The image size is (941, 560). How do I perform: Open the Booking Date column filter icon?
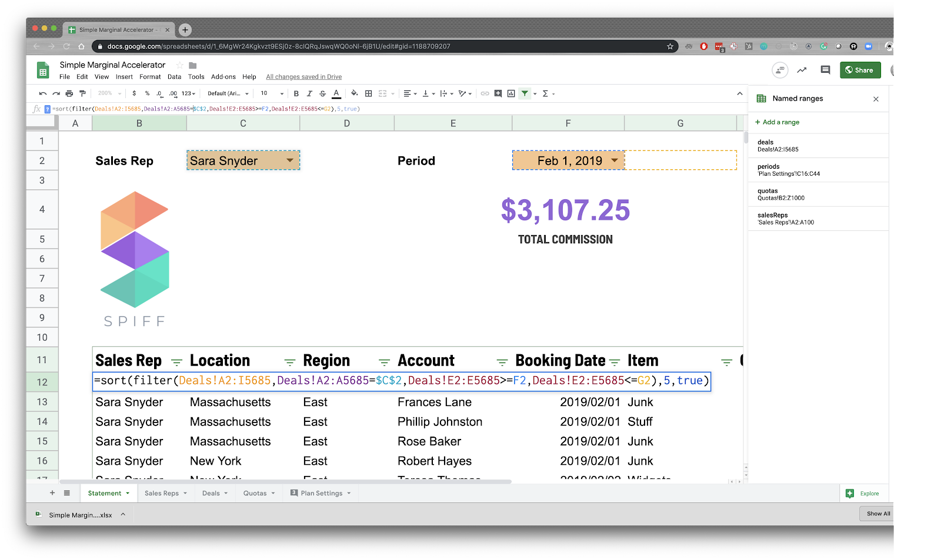click(615, 362)
